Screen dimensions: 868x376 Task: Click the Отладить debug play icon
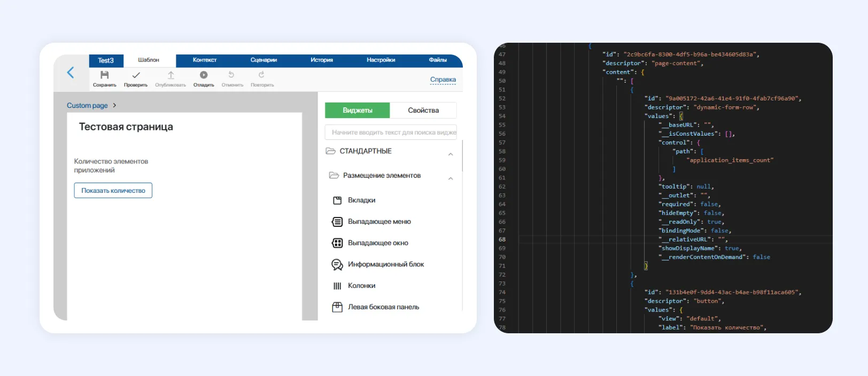pos(204,75)
